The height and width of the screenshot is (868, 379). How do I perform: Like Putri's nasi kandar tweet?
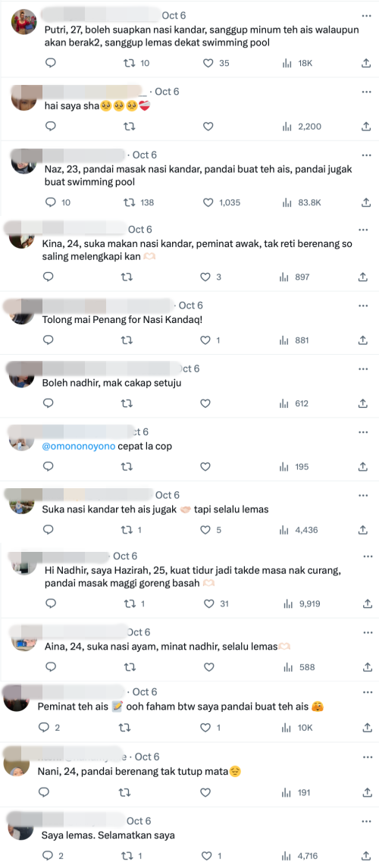point(208,63)
